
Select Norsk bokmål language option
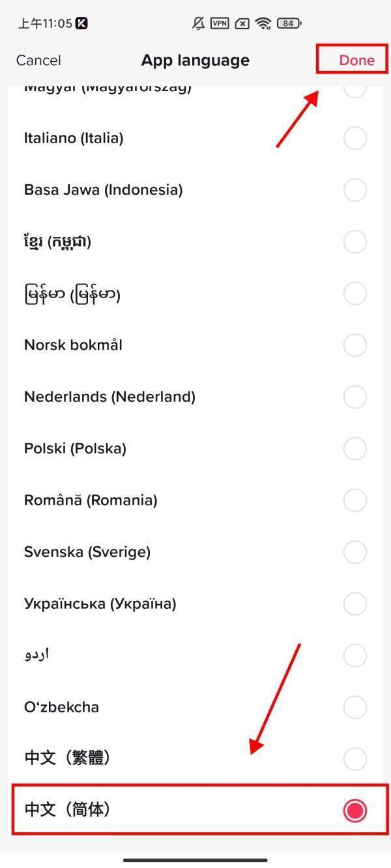195,345
